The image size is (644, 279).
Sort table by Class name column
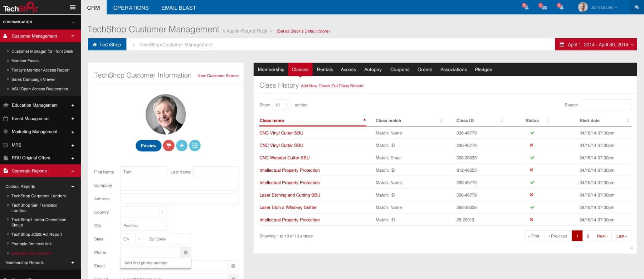[313, 121]
